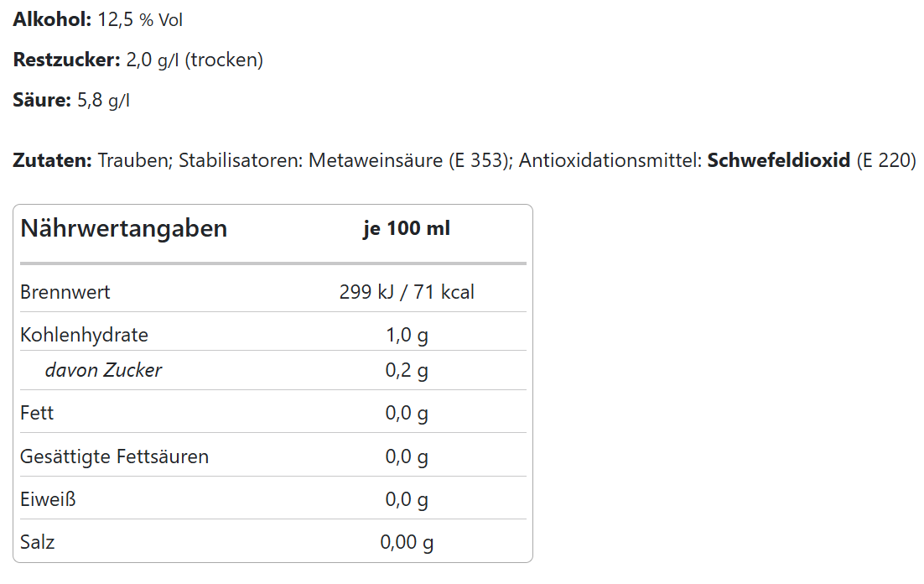The image size is (924, 584).
Task: Click the Nährwertangaben table title
Action: [x=124, y=228]
